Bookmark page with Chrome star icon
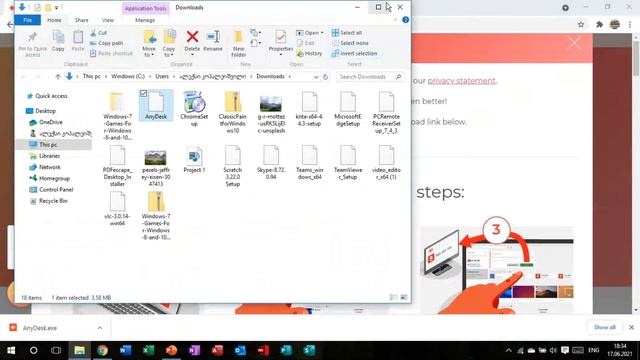This screenshot has height=360, width=640. click(x=581, y=24)
